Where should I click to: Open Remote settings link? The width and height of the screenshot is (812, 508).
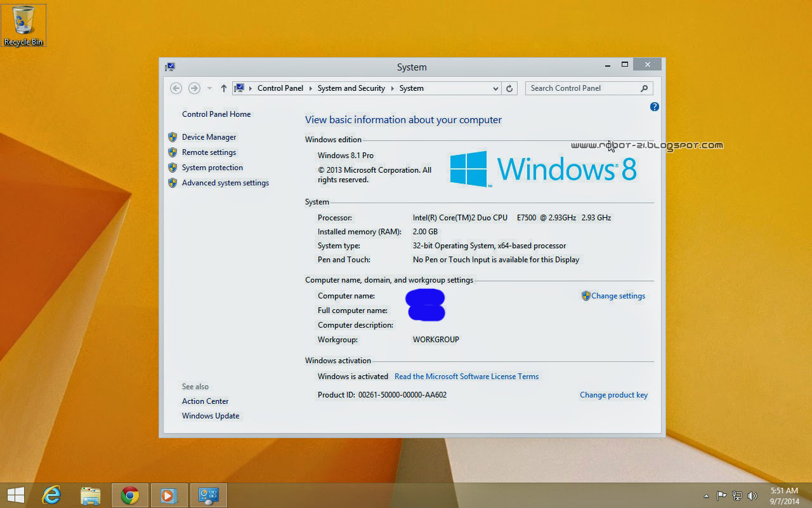[209, 152]
